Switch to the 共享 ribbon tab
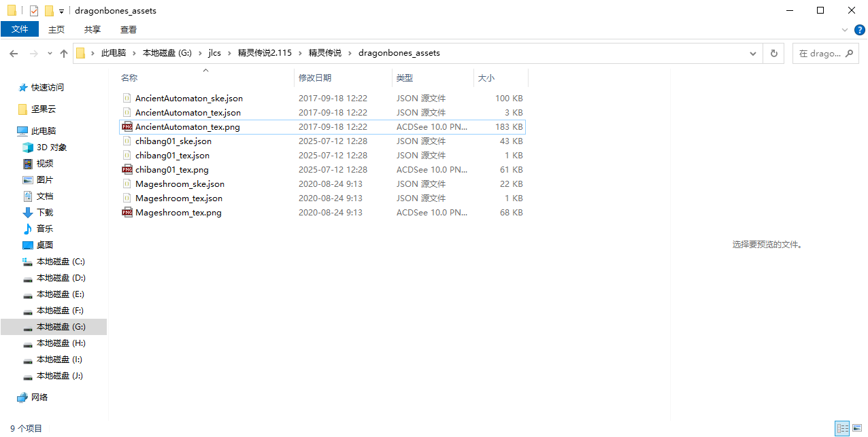Viewport: 868px width, 437px height. click(93, 29)
